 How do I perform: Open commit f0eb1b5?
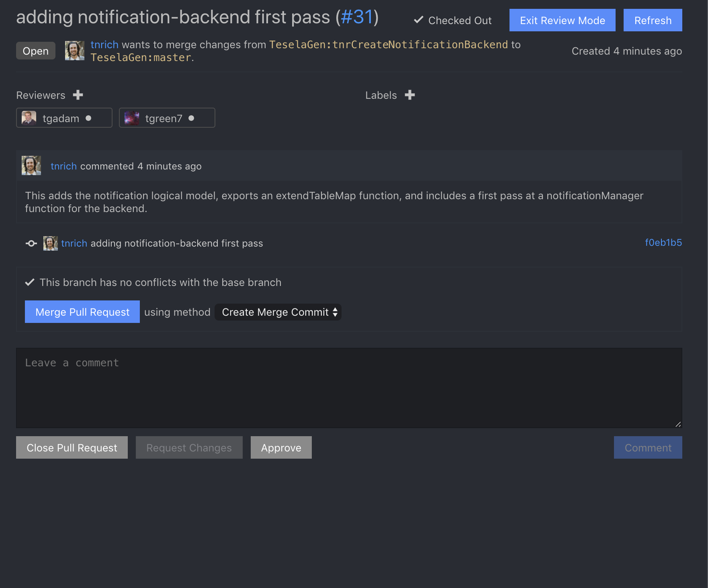point(663,243)
